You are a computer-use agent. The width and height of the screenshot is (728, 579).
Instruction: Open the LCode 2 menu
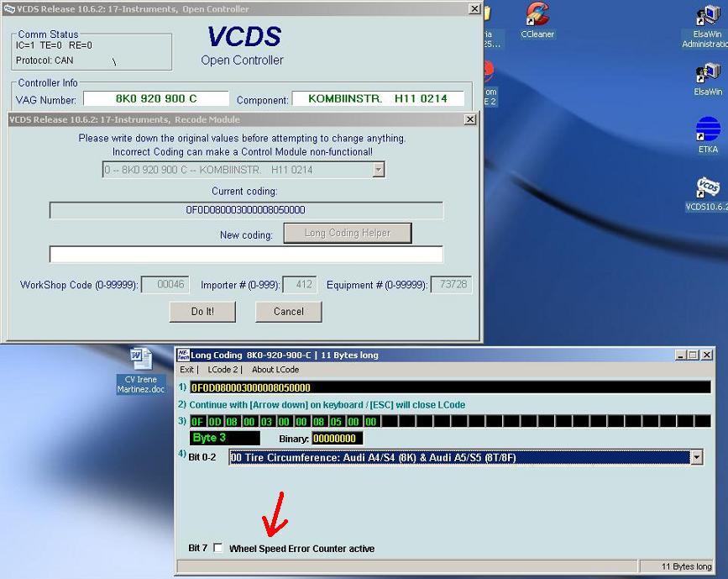pyautogui.click(x=223, y=370)
